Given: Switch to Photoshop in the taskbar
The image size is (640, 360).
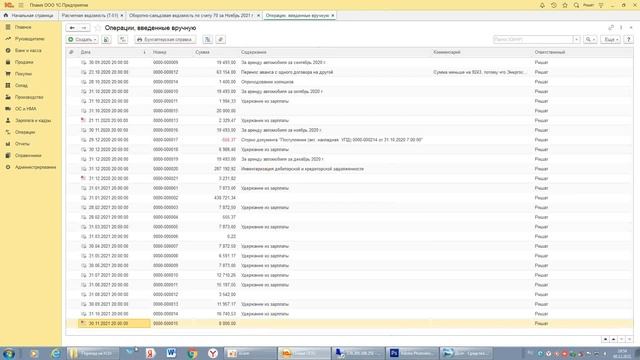Looking at the screenshot, I should 412,353.
